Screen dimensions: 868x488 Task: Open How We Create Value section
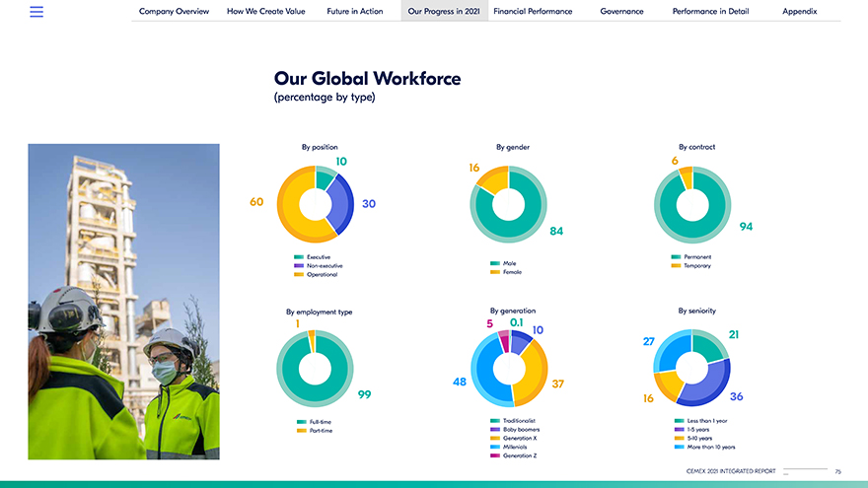tap(265, 12)
